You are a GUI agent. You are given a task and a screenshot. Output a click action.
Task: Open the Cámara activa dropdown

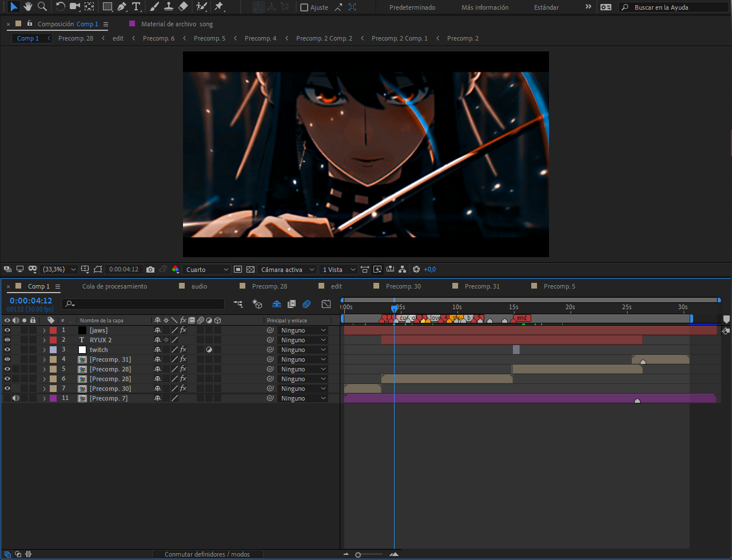coord(288,269)
